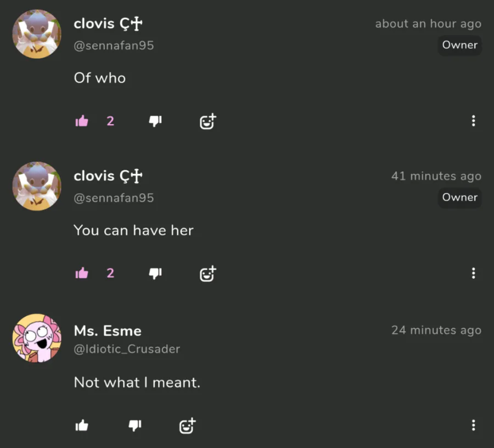494x448 pixels.
Task: Click the Owner badge on "You can have her"
Action: (x=459, y=197)
